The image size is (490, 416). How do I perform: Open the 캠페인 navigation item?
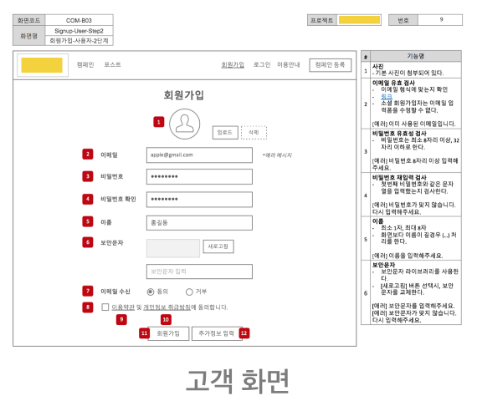pos(85,65)
